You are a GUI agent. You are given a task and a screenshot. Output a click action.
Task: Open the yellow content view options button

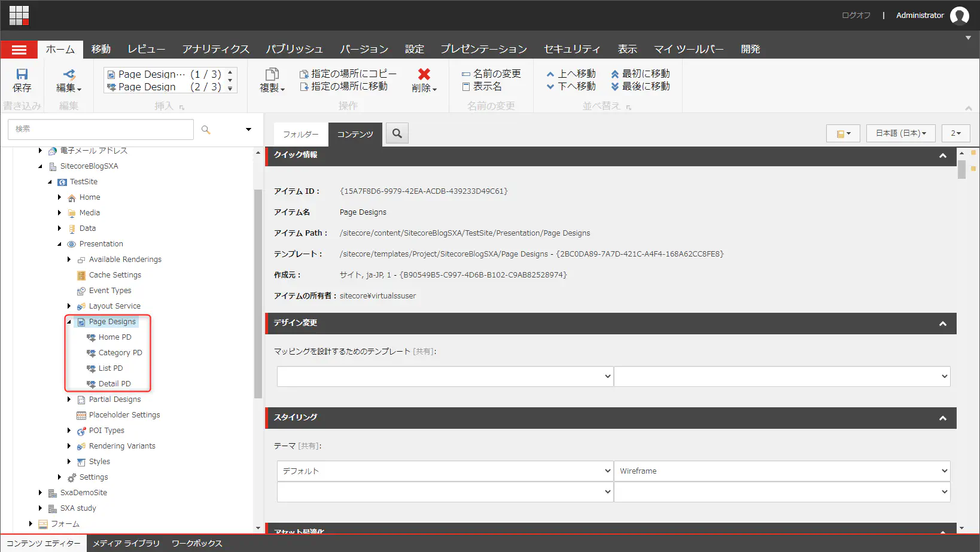[x=843, y=133]
